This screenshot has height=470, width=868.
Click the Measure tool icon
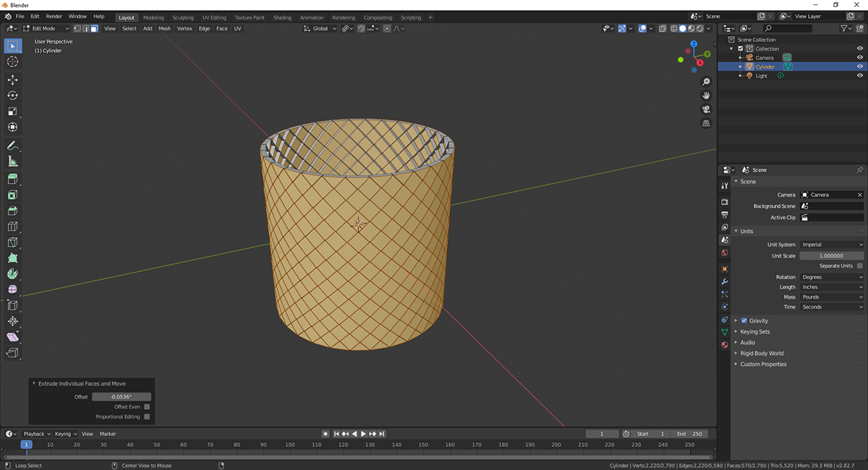pos(12,162)
